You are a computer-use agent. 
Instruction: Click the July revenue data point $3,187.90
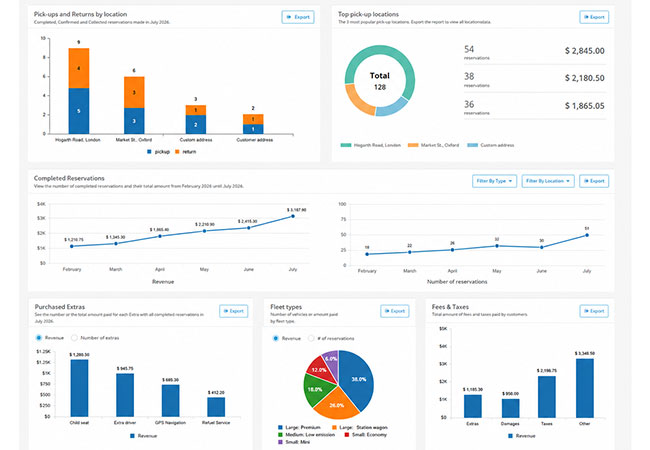(x=293, y=216)
